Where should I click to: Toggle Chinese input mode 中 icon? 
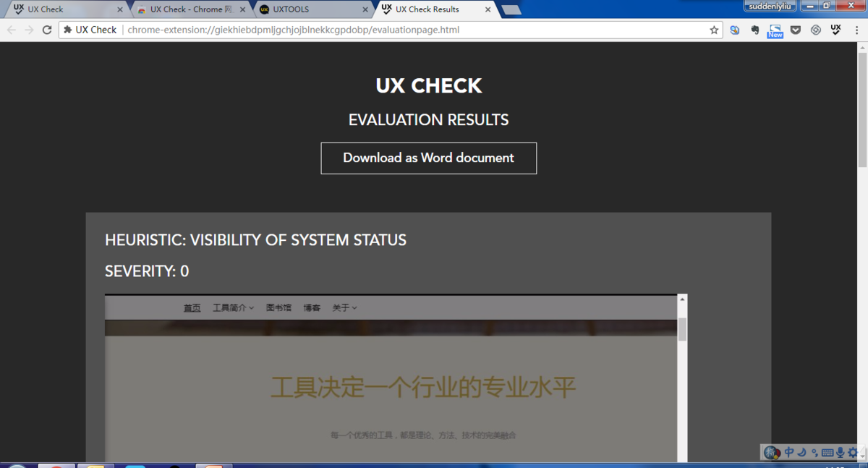(789, 453)
